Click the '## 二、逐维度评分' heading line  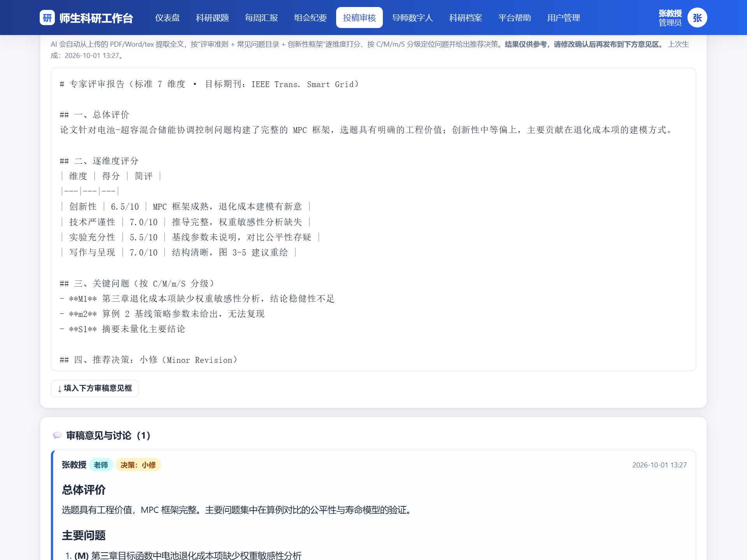[99, 161]
